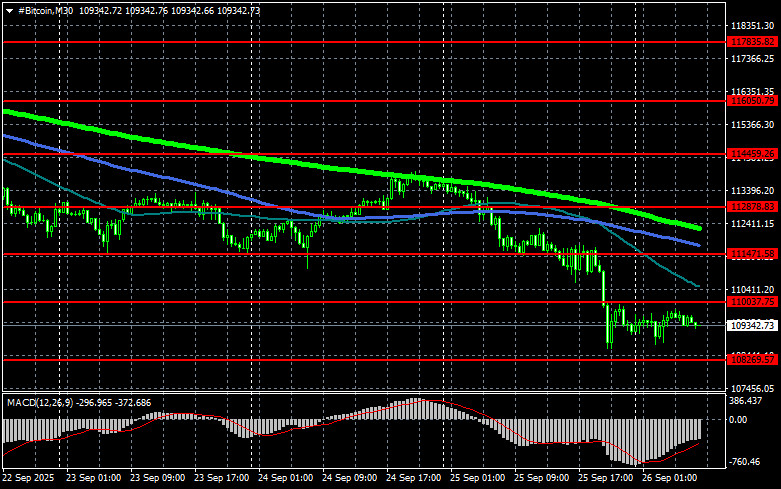This screenshot has width=781, height=489.
Task: Click the OHLC values text in chart header
Action: tap(170, 10)
